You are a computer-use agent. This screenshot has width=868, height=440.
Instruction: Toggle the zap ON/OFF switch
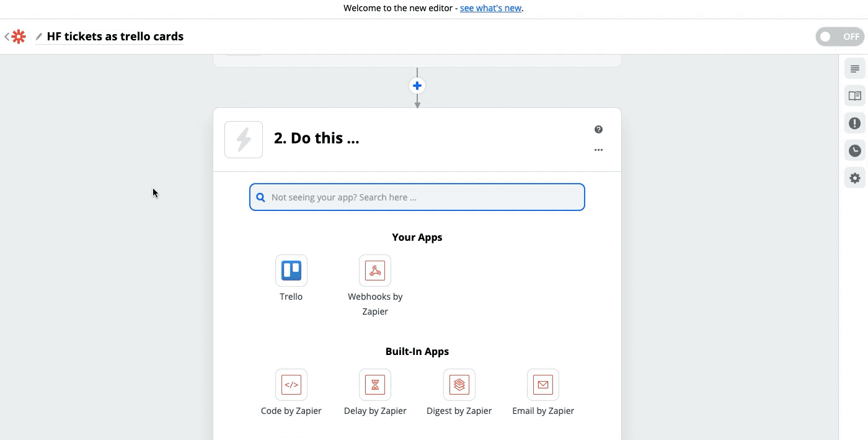click(839, 37)
